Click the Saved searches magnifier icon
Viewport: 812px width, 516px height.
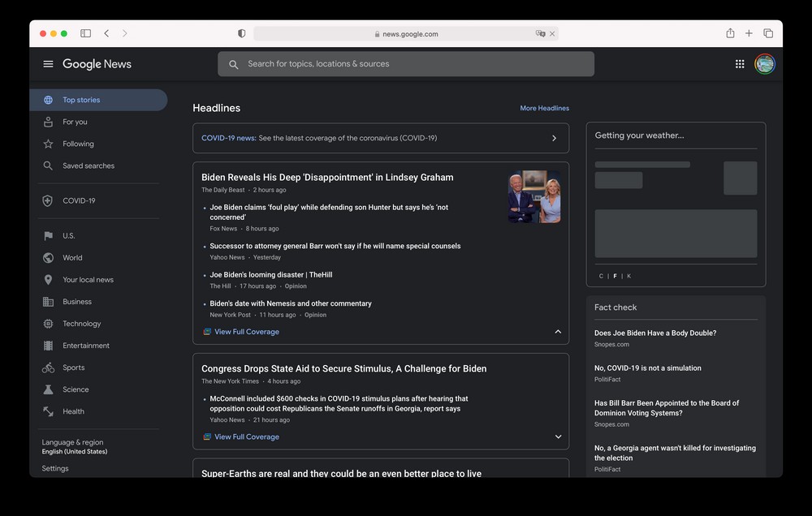tap(48, 166)
